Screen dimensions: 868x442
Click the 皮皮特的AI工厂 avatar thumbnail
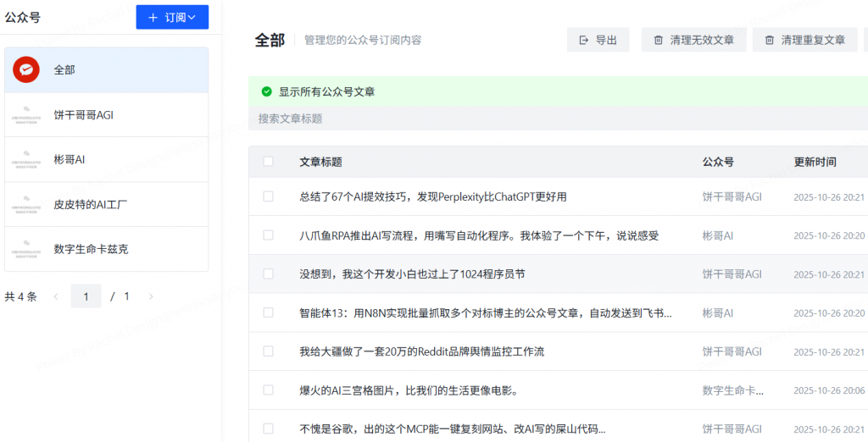tap(26, 204)
